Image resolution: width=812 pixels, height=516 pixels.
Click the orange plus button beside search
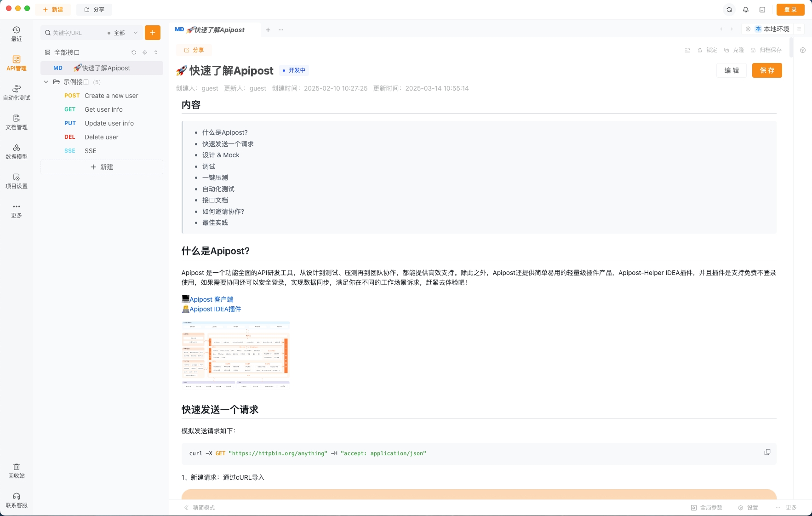coord(153,33)
